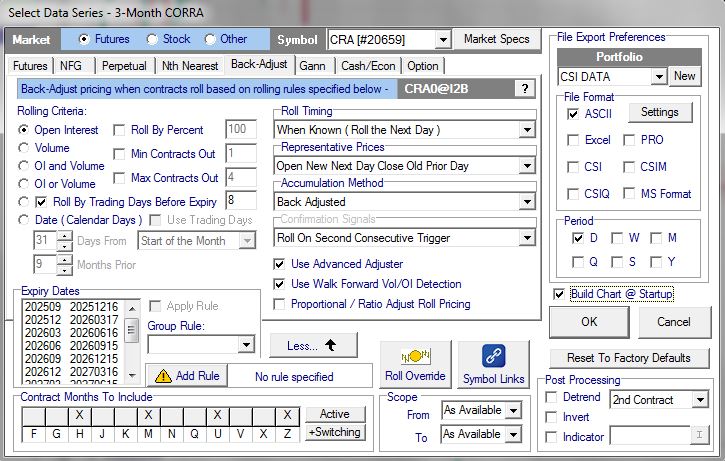Switch to the Perpetual tab
The image size is (725, 461).
point(124,65)
